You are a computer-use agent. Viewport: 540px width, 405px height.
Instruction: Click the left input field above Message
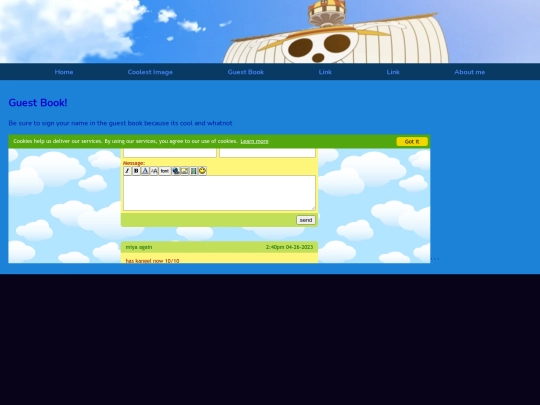[170, 153]
